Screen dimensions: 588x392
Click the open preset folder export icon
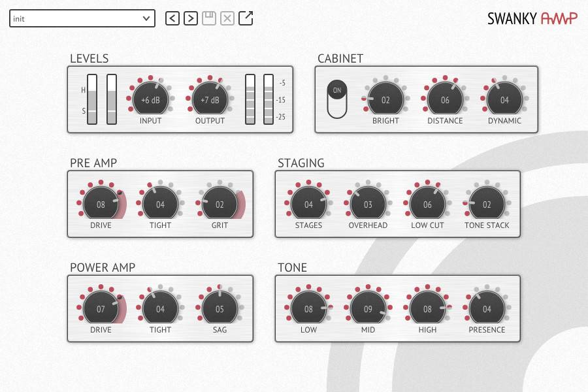[246, 18]
